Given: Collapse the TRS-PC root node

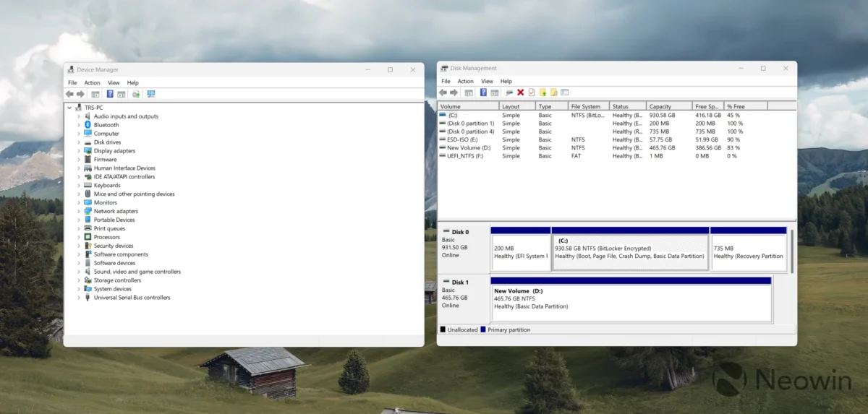Looking at the screenshot, I should [x=69, y=108].
